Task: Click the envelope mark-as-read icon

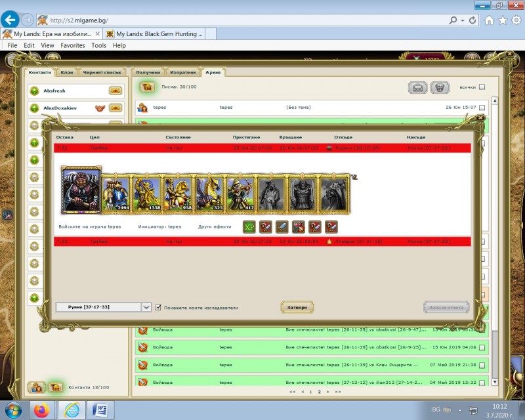Action: click(x=418, y=87)
